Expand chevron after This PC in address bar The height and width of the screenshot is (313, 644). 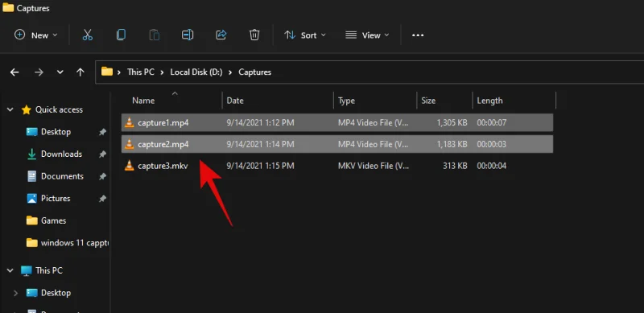tap(162, 72)
